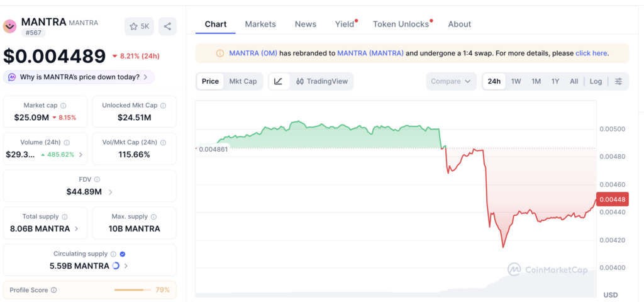Viewport: 644px width, 302px height.
Task: Open info icon next to Unlocked Mkt Cap
Action: click(x=163, y=106)
